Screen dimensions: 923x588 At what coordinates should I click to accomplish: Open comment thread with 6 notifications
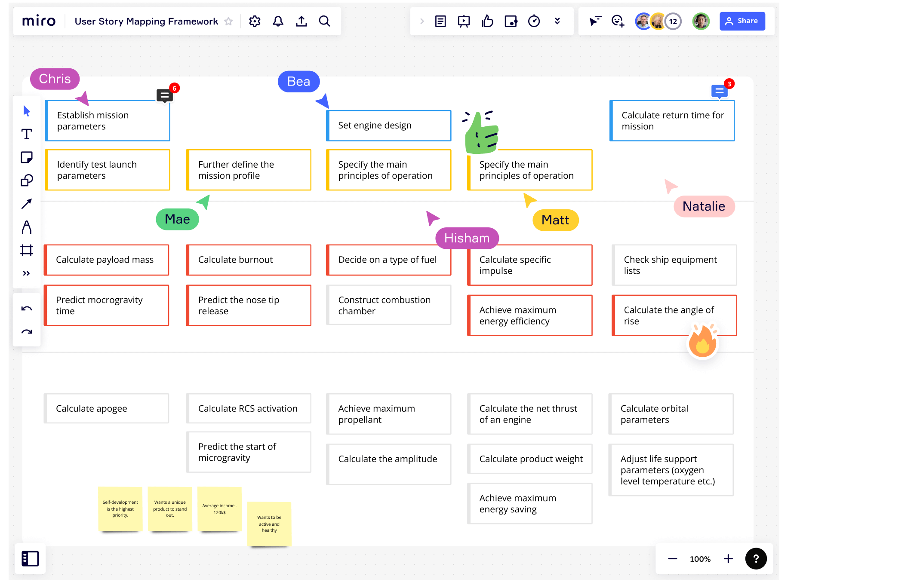coord(164,95)
